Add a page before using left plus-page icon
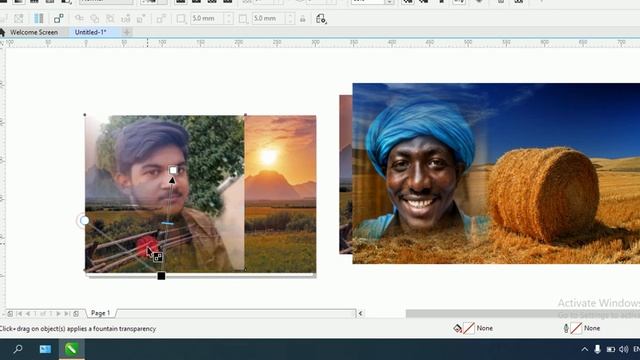Screen dimensions: 640x360 click(x=10, y=313)
